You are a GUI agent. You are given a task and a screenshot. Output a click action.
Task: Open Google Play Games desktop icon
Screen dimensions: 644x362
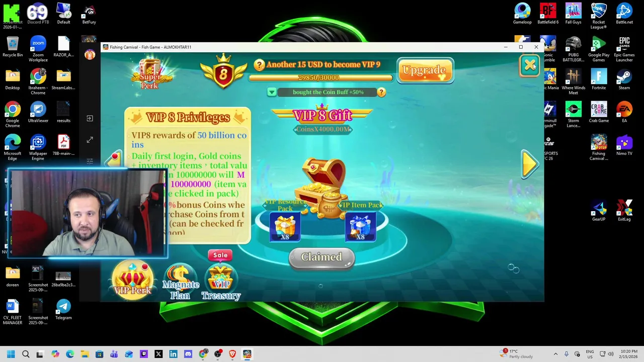[599, 49]
